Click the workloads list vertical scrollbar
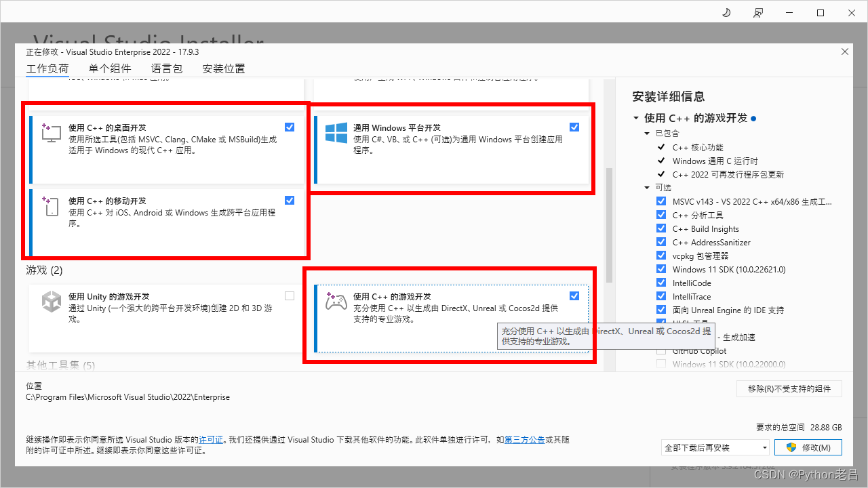Viewport: 868px width, 488px height. [x=609, y=225]
